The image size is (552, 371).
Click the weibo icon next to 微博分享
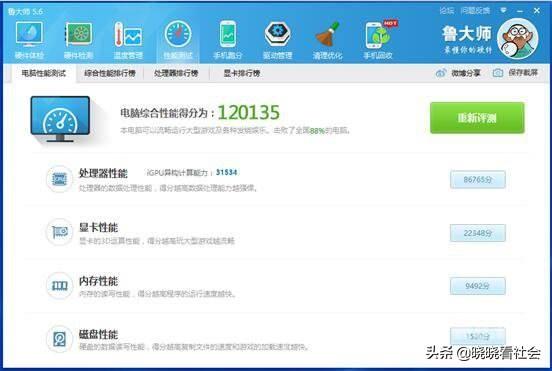(x=441, y=73)
